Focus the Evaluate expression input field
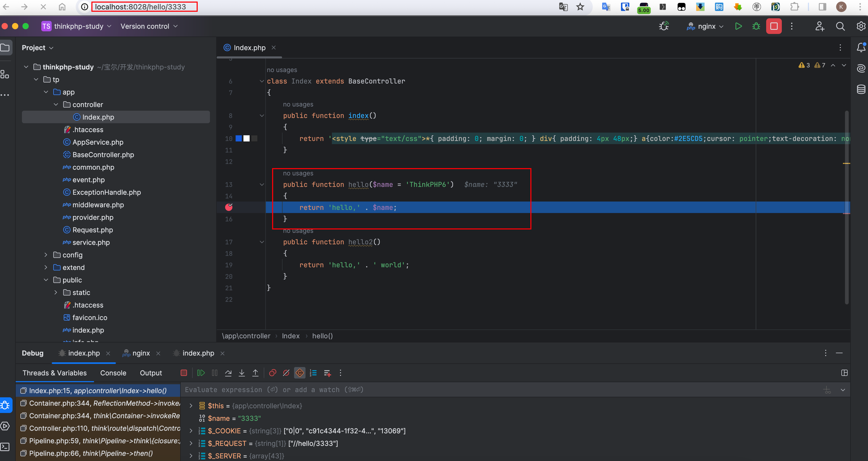The width and height of the screenshot is (868, 461). coord(499,390)
